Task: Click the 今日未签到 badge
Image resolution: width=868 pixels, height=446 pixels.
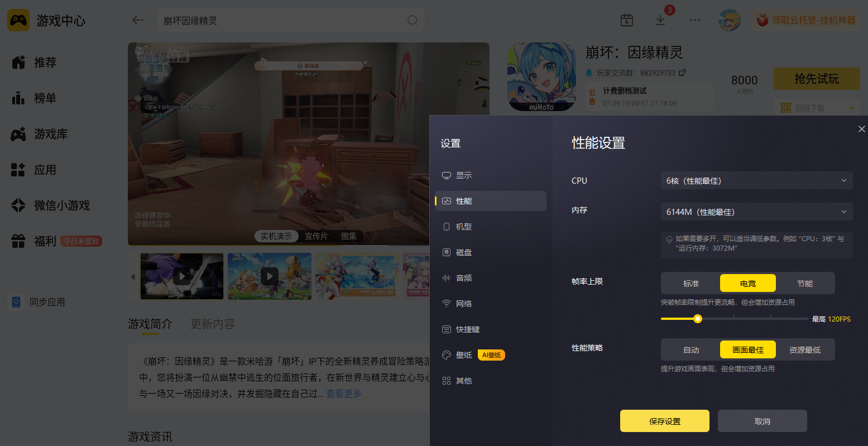Action: click(81, 241)
